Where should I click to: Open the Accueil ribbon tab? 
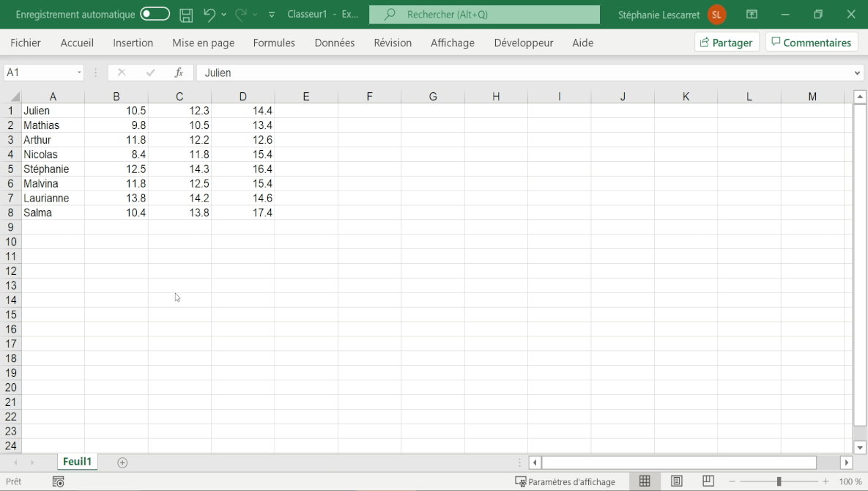click(x=77, y=43)
